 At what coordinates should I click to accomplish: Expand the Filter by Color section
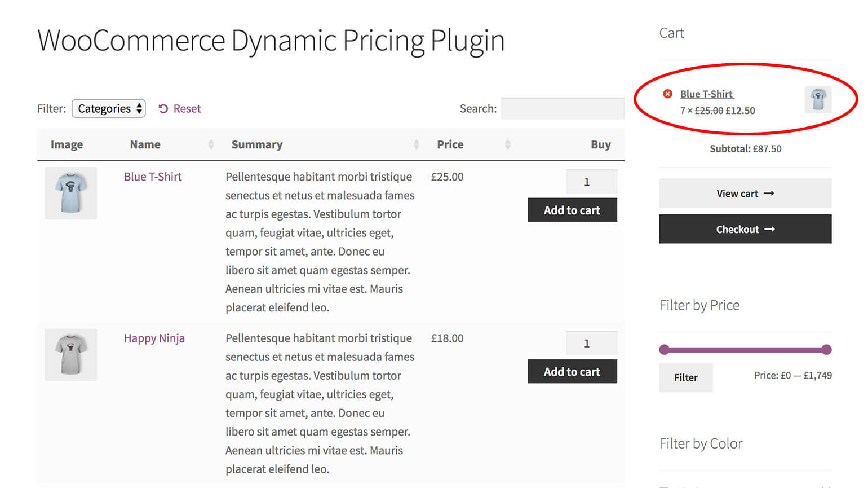point(701,444)
